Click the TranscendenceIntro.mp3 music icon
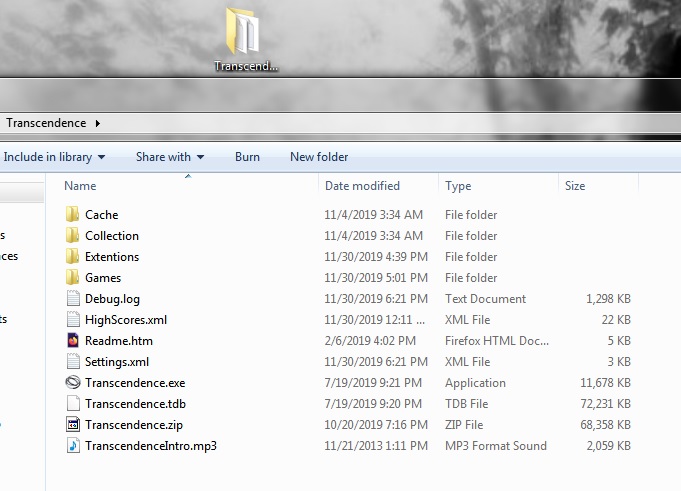Screen dimensions: 681x491 click(x=73, y=445)
